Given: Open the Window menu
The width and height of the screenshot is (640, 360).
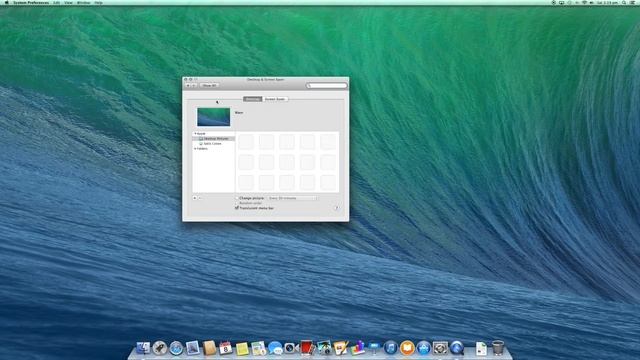Looking at the screenshot, I should click(84, 2).
